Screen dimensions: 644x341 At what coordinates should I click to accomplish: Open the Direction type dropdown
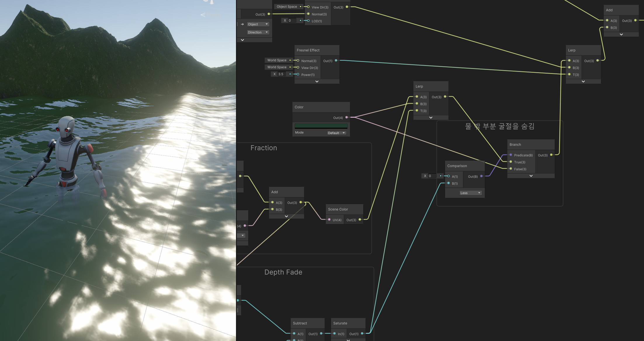258,32
